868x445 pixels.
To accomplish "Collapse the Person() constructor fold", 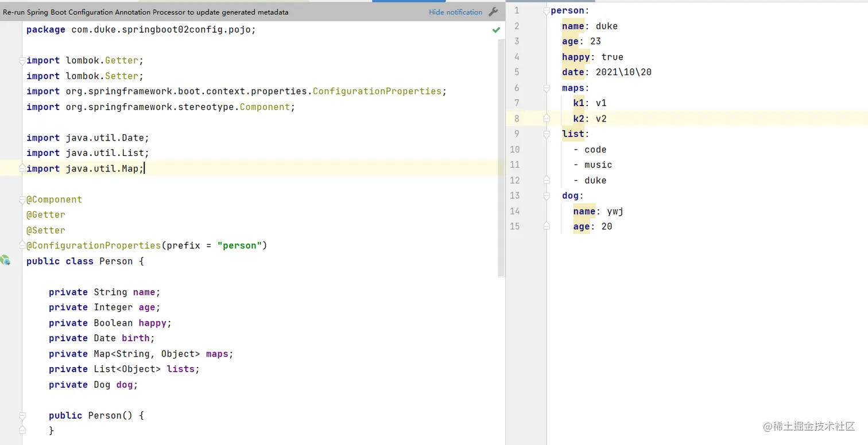I will [22, 415].
